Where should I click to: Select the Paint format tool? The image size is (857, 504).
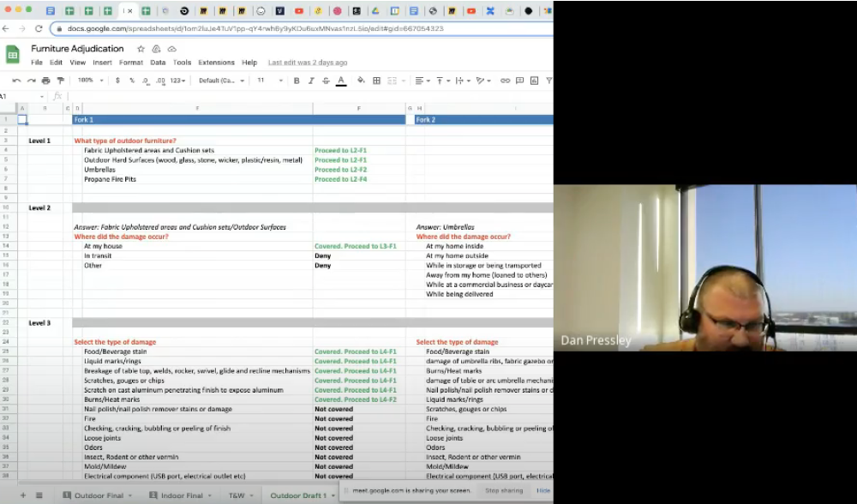60,81
